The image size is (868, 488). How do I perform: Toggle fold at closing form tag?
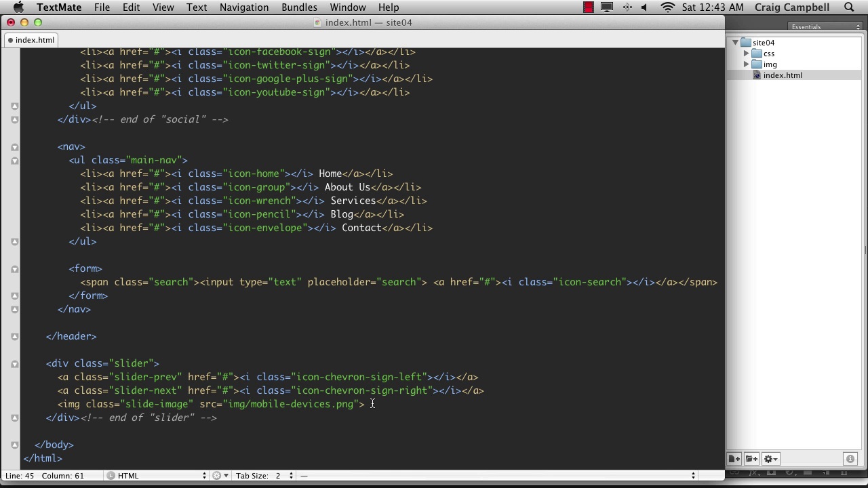14,296
